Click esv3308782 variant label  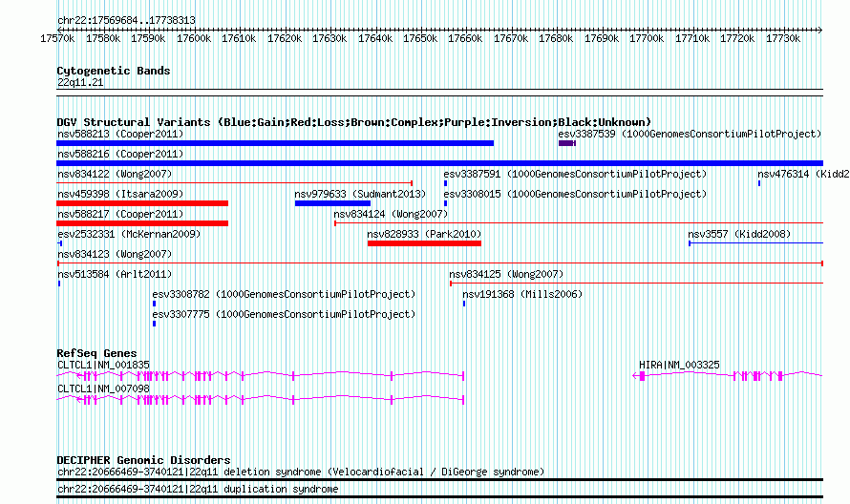(284, 294)
